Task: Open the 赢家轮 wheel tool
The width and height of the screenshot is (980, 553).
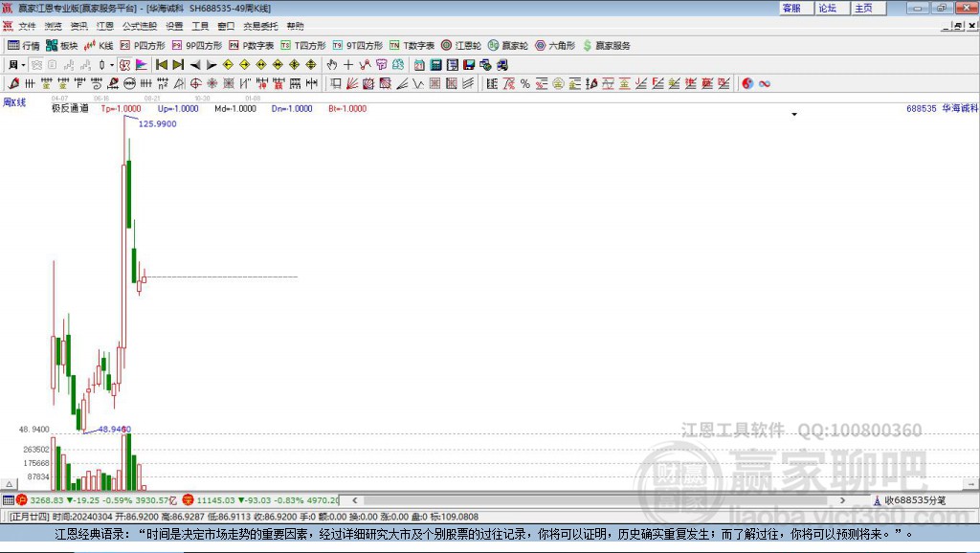Action: (508, 46)
